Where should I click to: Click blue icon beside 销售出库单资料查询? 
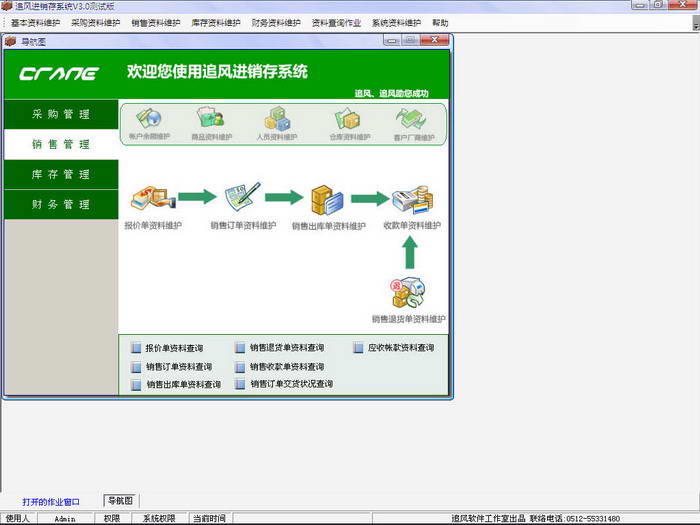point(136,385)
